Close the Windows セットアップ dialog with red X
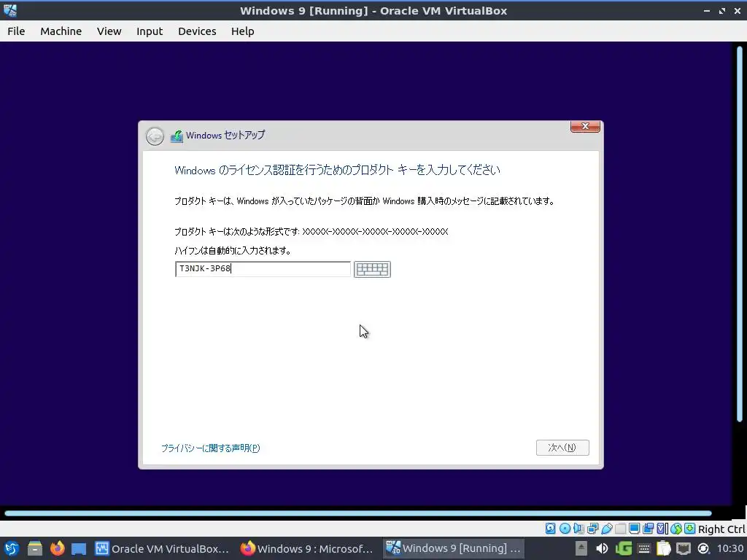 (x=585, y=126)
